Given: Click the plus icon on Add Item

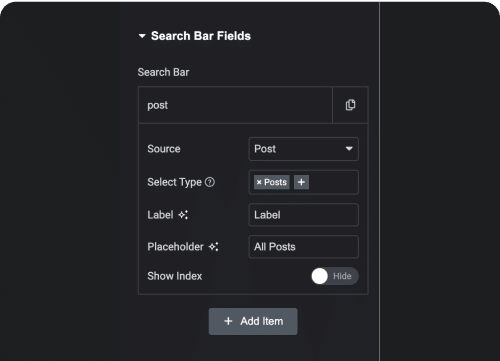Looking at the screenshot, I should click(228, 321).
